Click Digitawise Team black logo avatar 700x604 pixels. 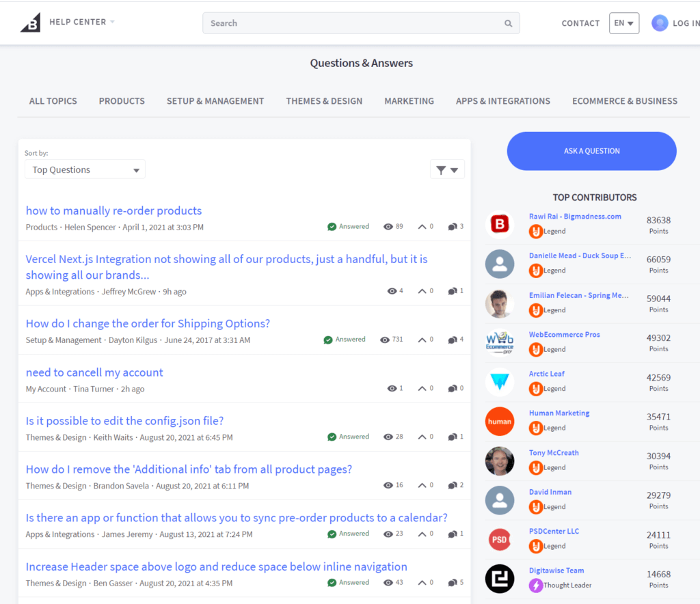(x=500, y=579)
